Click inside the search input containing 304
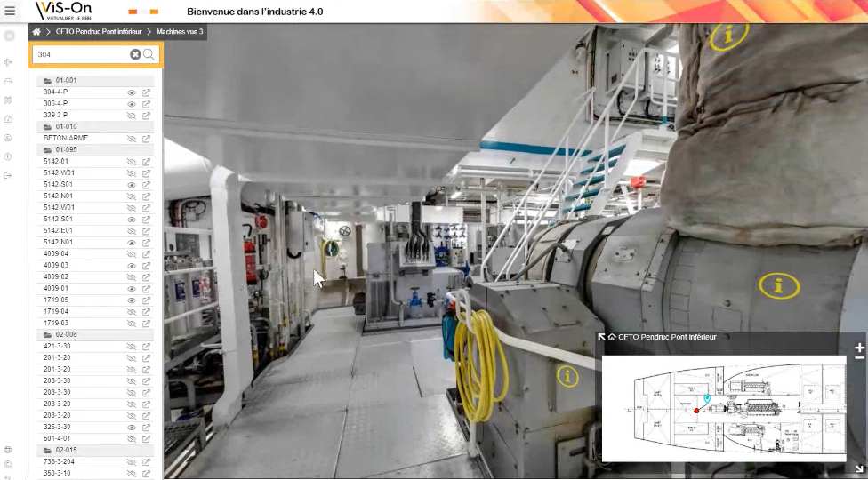This screenshot has height=480, width=868. (80, 54)
